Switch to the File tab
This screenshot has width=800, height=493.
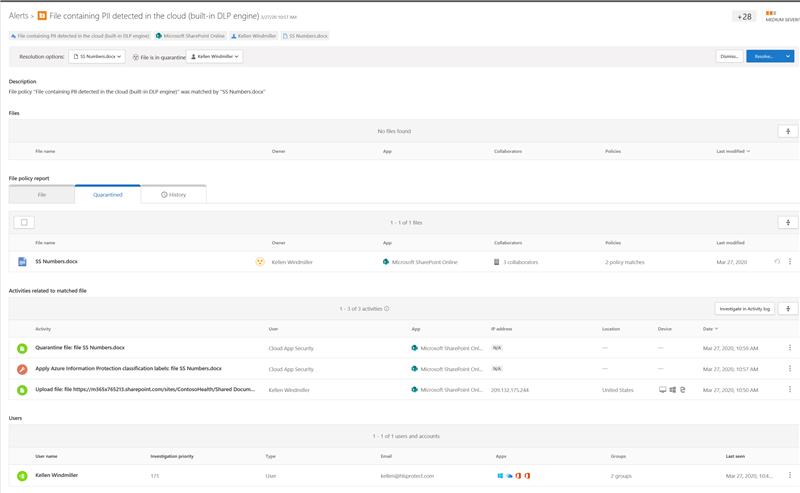(42, 194)
